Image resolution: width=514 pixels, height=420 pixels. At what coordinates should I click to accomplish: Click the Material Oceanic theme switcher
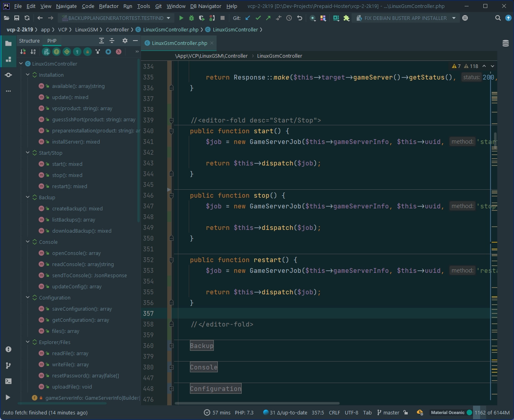451,412
